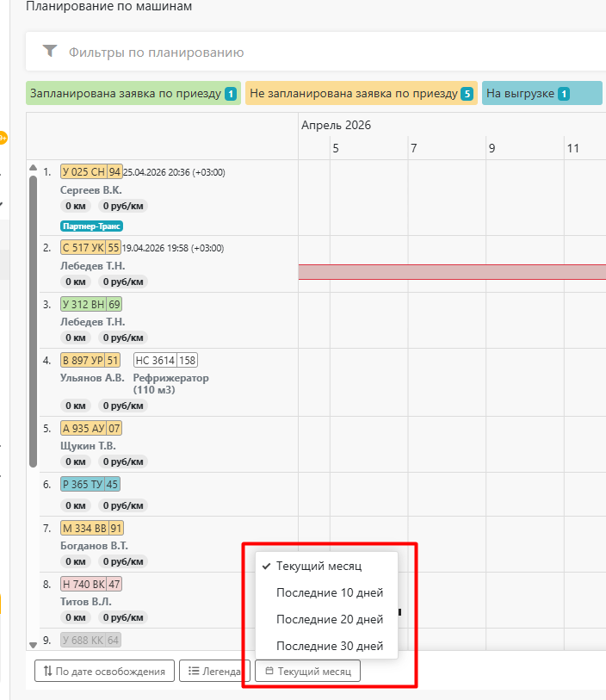Viewport: 606px width, 700px height.
Task: Click driver name Щукин Т.В.
Action: pyautogui.click(x=88, y=446)
